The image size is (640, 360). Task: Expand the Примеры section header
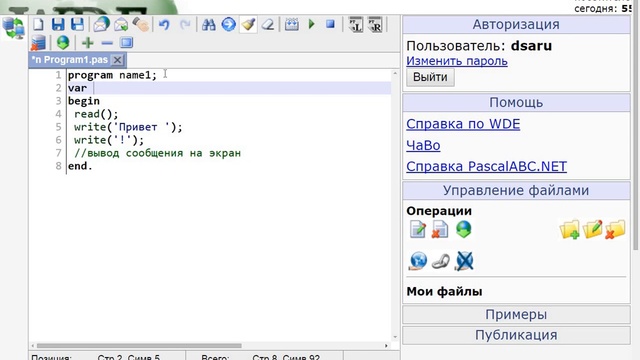(x=516, y=315)
